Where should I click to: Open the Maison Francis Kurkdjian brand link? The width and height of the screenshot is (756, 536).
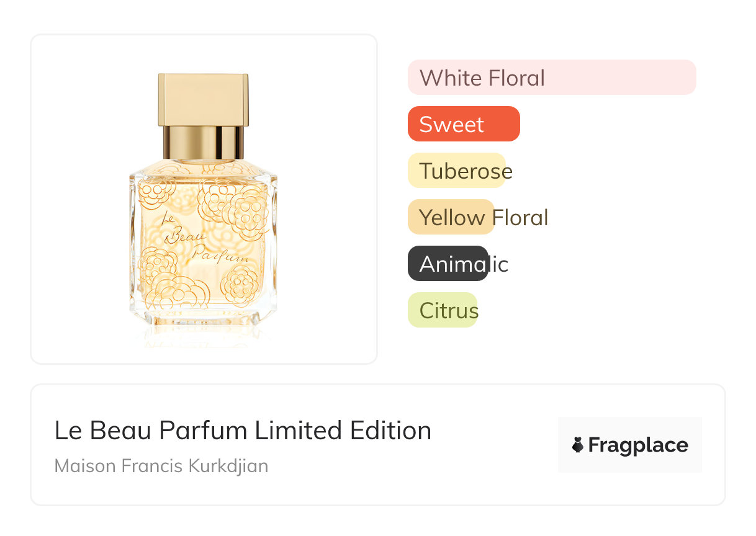pyautogui.click(x=161, y=466)
